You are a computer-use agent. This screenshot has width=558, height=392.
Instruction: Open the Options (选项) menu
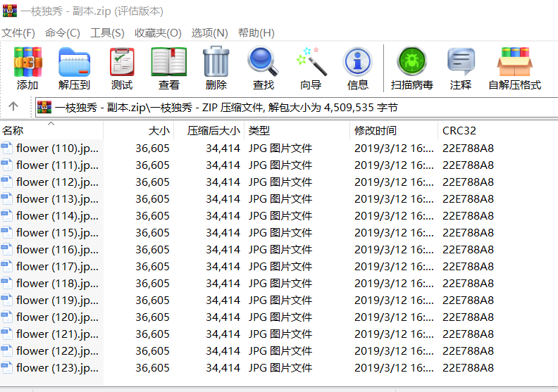[210, 33]
